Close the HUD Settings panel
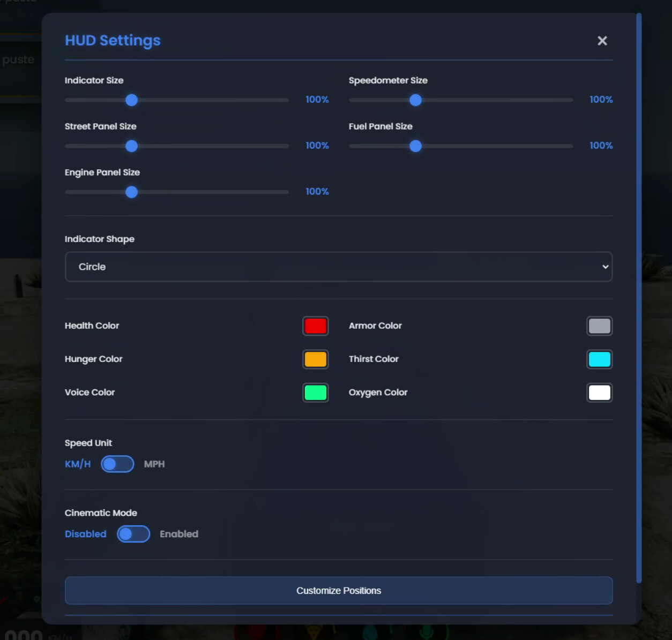 pyautogui.click(x=602, y=41)
